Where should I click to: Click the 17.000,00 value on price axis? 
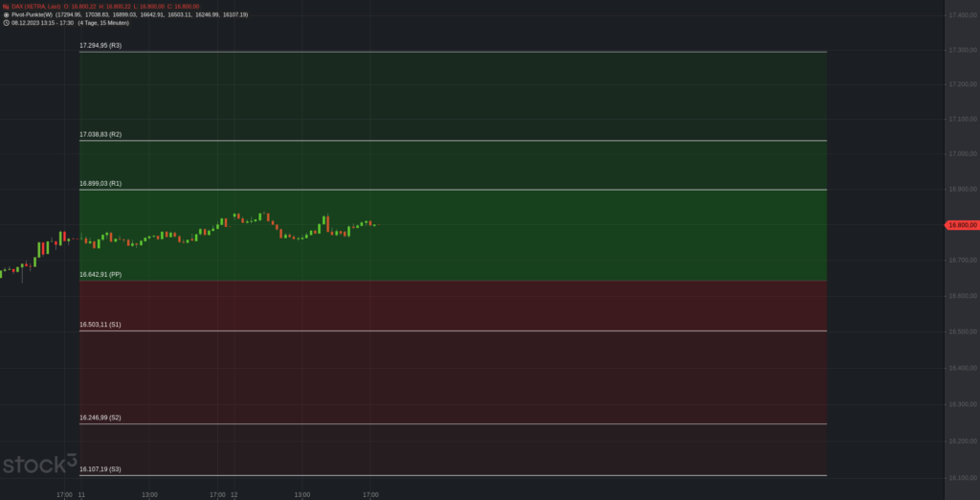pos(961,153)
